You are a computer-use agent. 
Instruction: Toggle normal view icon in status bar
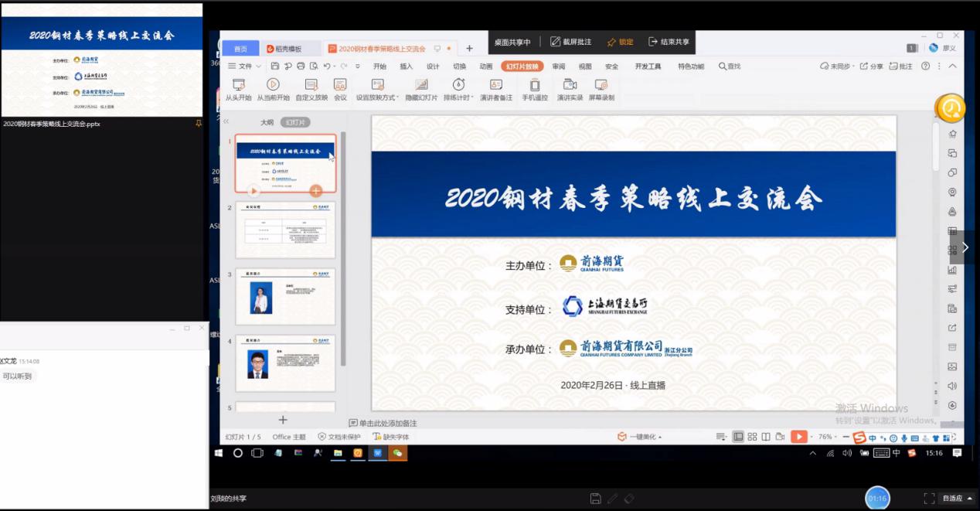pos(738,437)
